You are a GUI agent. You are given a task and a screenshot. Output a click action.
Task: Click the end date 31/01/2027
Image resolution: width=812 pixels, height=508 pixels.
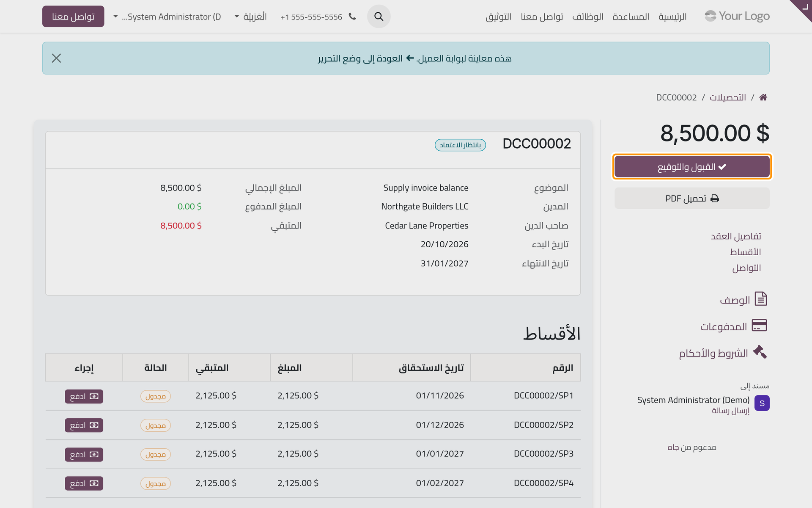point(444,263)
